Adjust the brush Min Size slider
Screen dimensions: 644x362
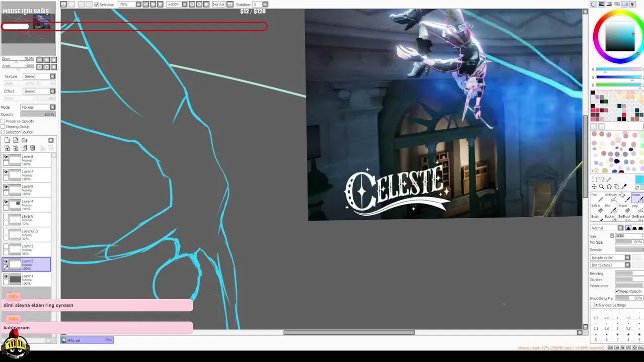click(629, 242)
